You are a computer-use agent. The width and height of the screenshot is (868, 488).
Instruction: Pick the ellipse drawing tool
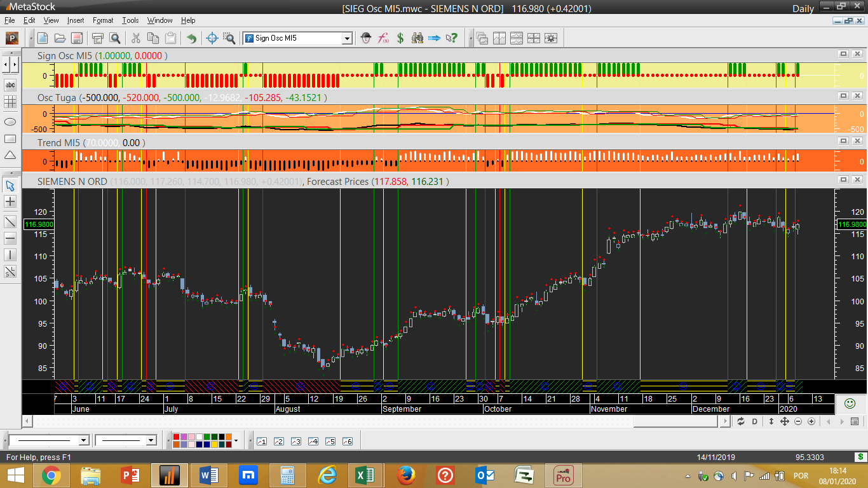pyautogui.click(x=10, y=121)
